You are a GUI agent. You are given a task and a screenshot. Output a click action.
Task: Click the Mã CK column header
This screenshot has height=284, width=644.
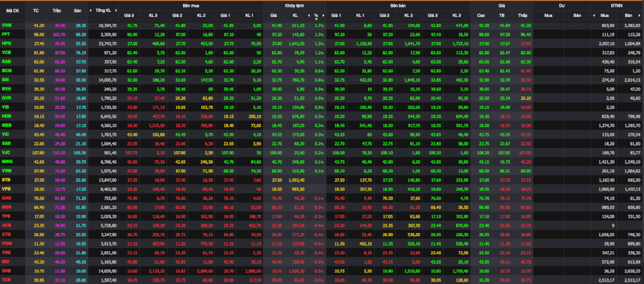[13, 10]
